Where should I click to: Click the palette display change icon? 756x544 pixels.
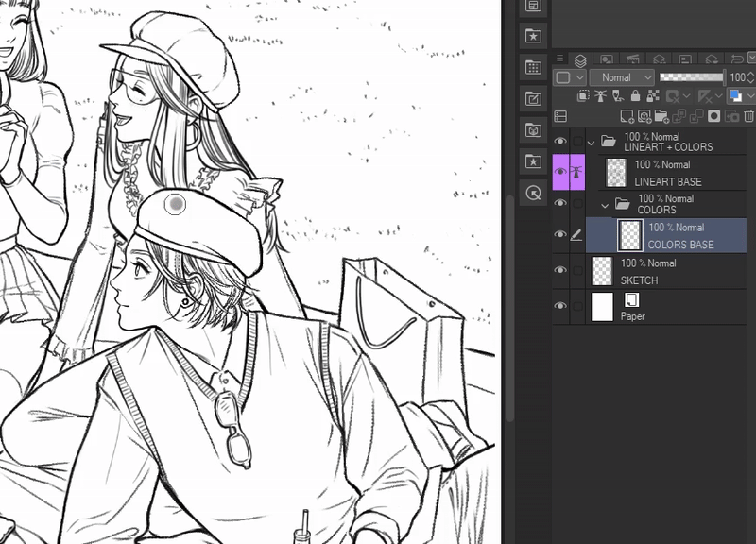tap(560, 116)
